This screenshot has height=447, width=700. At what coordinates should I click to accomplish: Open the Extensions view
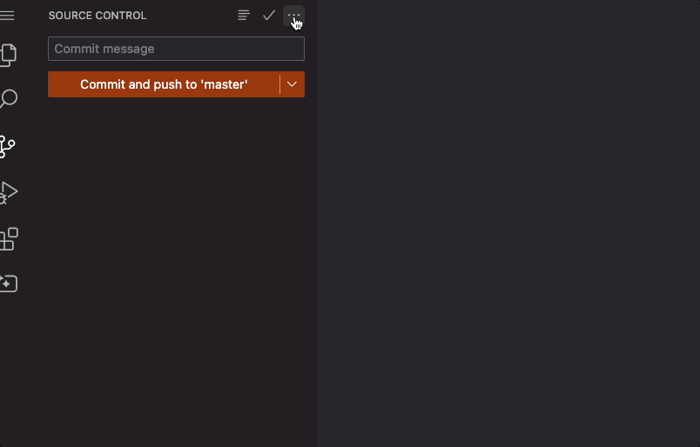[x=8, y=238]
